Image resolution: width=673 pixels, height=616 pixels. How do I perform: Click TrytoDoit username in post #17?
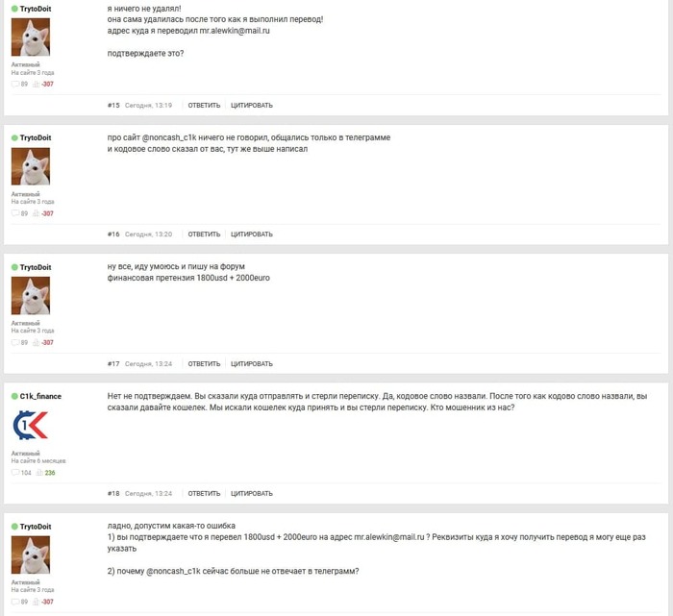(x=36, y=267)
